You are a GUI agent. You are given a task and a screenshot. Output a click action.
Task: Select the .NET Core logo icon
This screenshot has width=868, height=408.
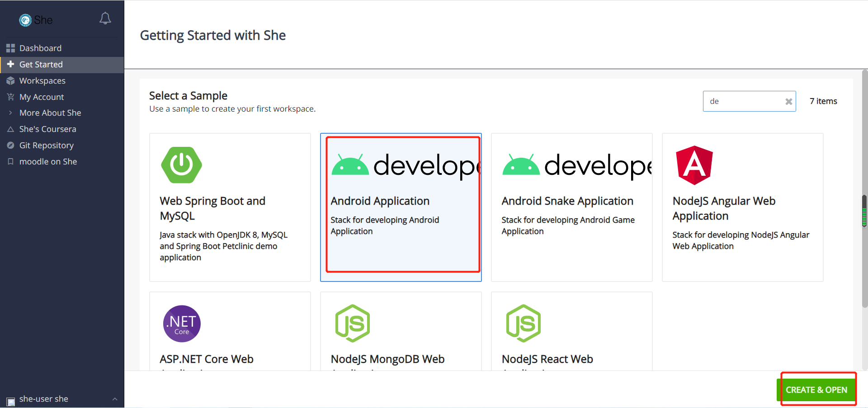pos(182,324)
